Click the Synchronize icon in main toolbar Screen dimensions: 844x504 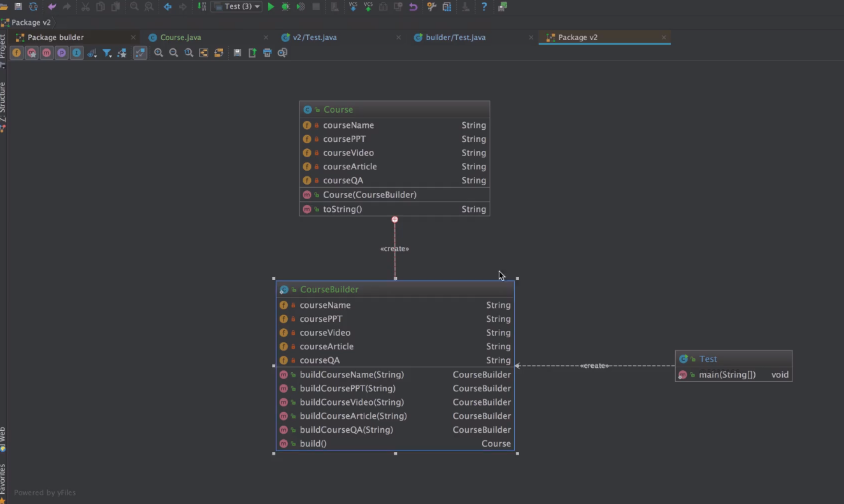(x=33, y=6)
